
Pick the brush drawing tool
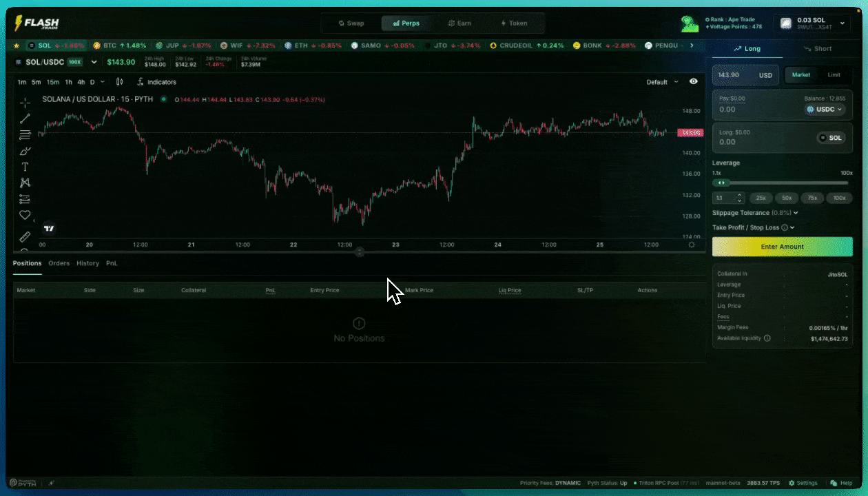[x=25, y=151]
